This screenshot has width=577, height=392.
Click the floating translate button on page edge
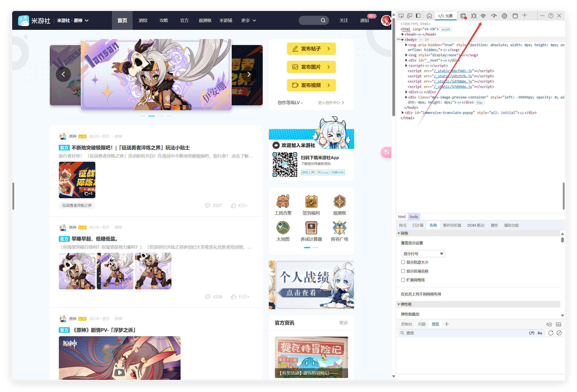tap(386, 152)
